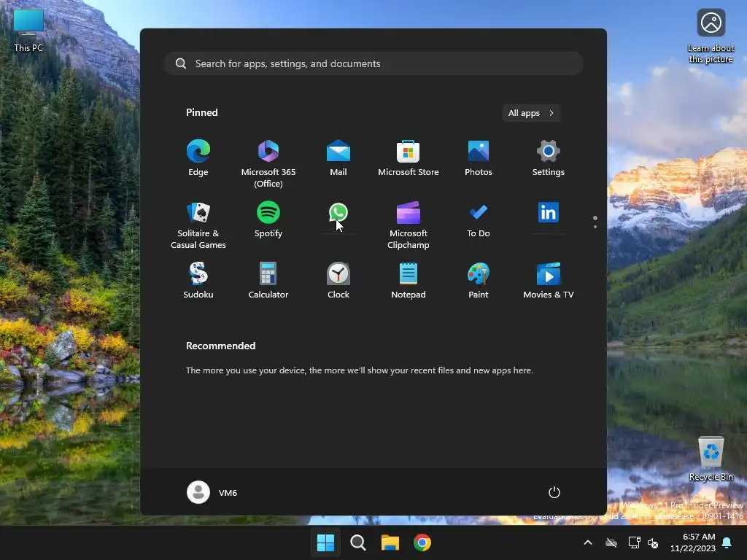747x560 pixels.
Task: Click the power button in Start menu
Action: click(554, 492)
